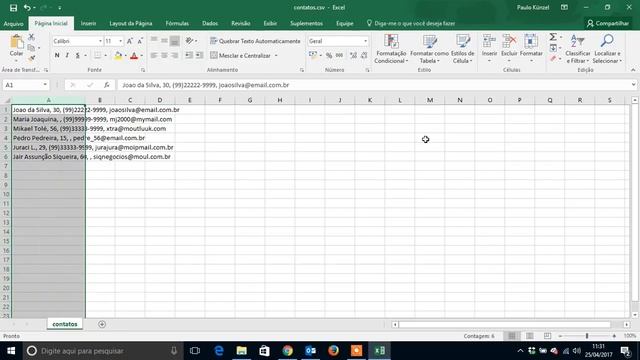This screenshot has width=640, height=360.
Task: Decrease decimal places
Action: pos(364,56)
